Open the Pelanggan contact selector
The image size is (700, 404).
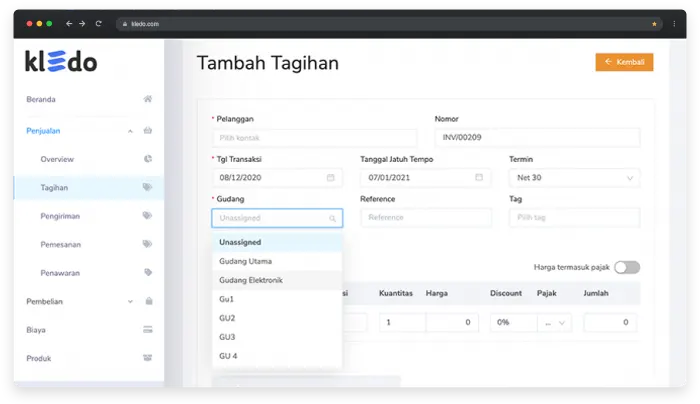(315, 138)
